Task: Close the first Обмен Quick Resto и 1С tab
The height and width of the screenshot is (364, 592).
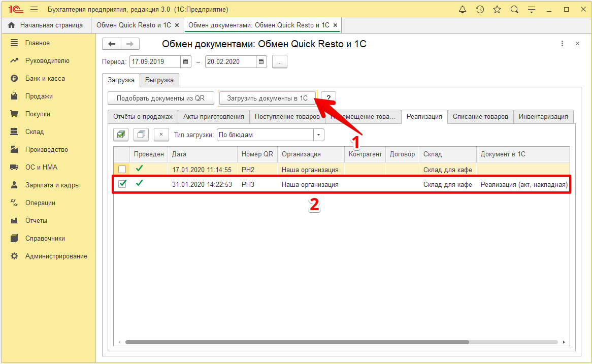Action: tap(177, 25)
